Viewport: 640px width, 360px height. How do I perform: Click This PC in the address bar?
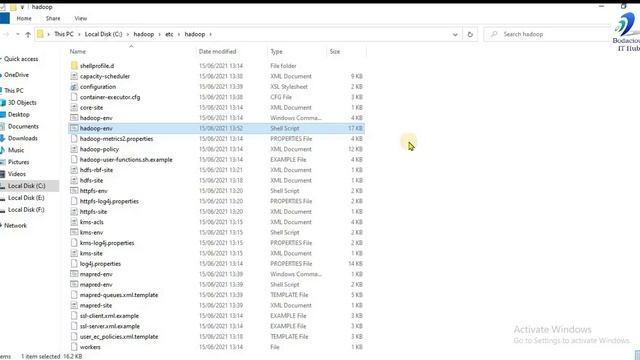tap(64, 34)
